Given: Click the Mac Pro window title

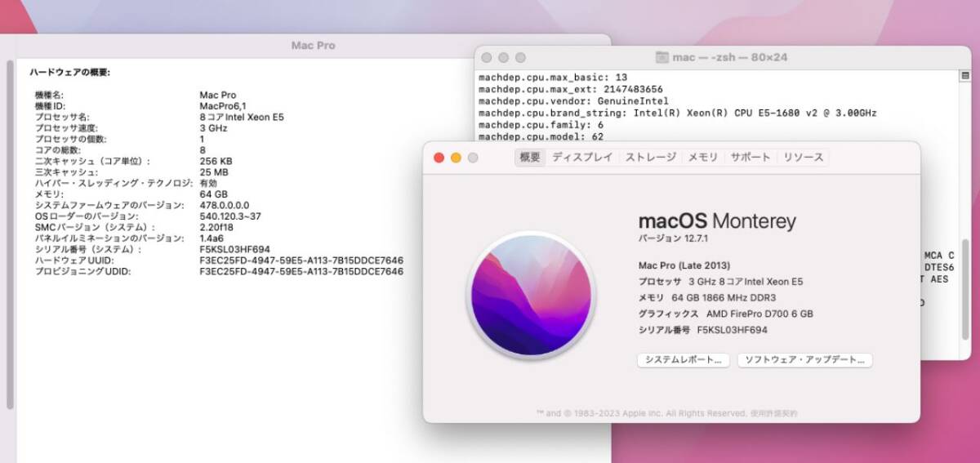Looking at the screenshot, I should (x=314, y=46).
